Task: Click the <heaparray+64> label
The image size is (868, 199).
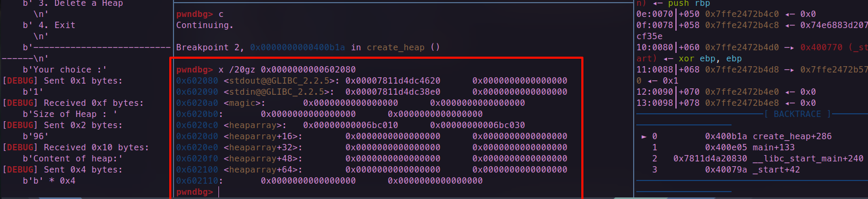Action: pos(263,169)
